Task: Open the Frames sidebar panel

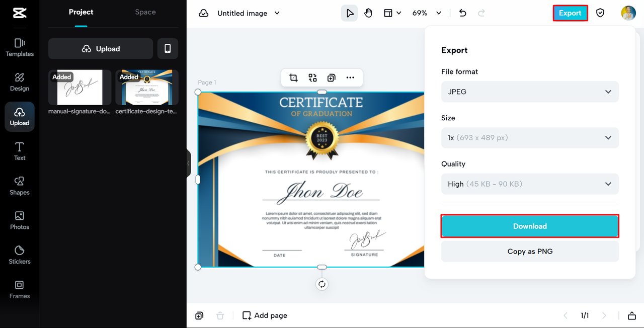Action: 20,290
